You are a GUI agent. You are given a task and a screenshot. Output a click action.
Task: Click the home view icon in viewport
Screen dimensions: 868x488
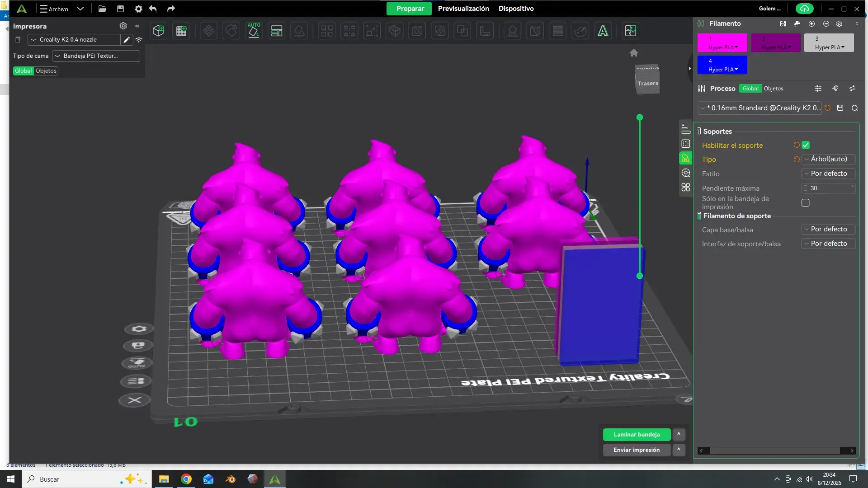[x=634, y=53]
